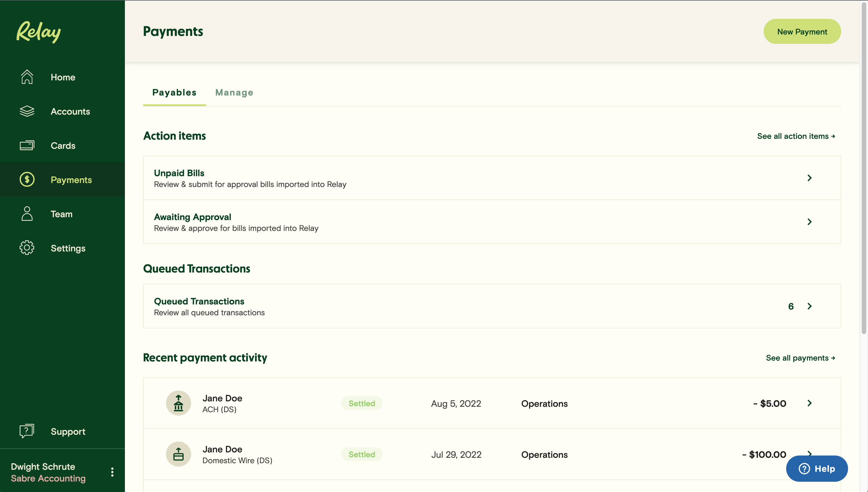This screenshot has height=492, width=868.
Task: Click Operations on the Jul 29 row
Action: pos(544,454)
